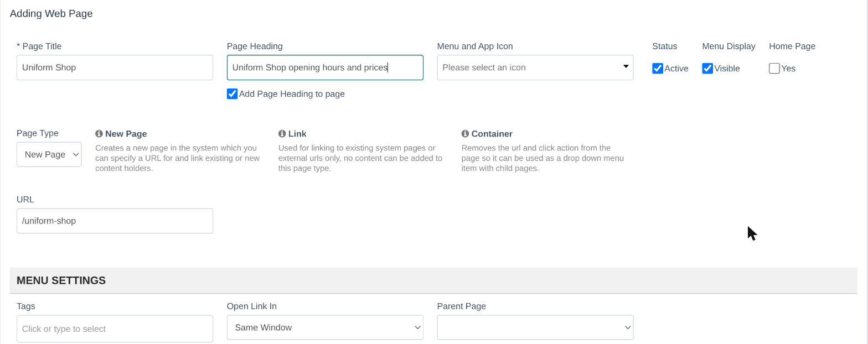
Task: Open the Parent Page dropdown
Action: tap(535, 327)
